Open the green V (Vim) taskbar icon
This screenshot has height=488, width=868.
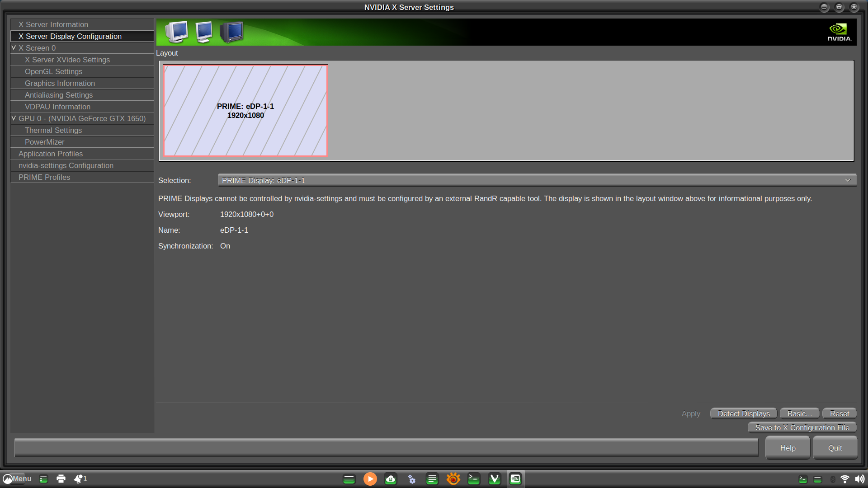(495, 479)
